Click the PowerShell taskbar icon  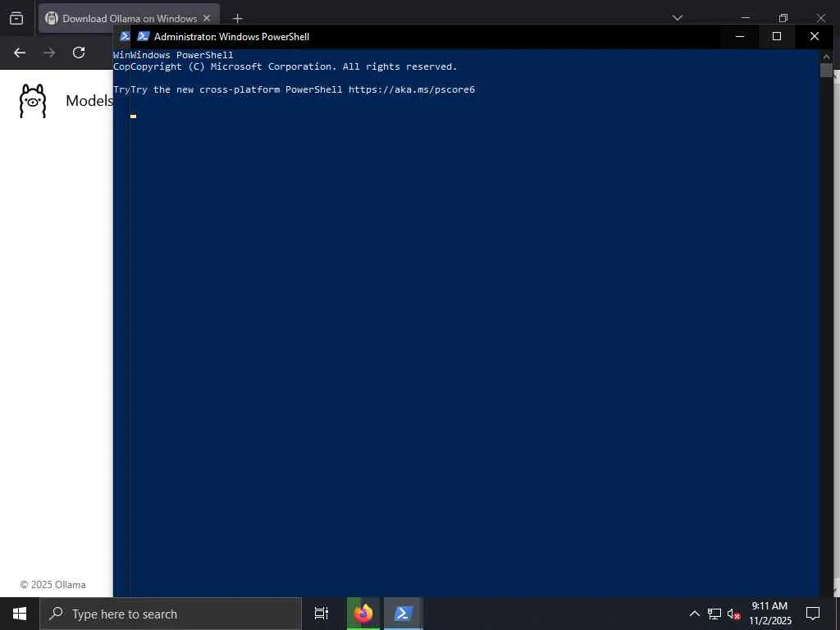[x=403, y=614]
